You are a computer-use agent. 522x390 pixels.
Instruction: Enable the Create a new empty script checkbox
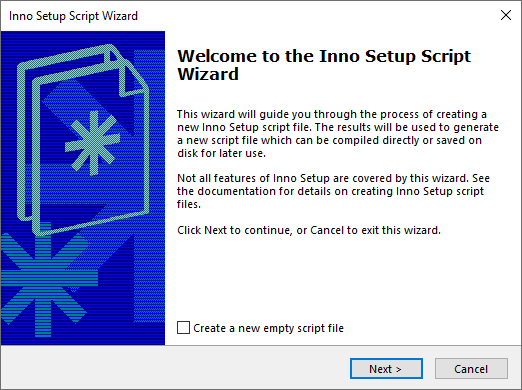point(183,328)
